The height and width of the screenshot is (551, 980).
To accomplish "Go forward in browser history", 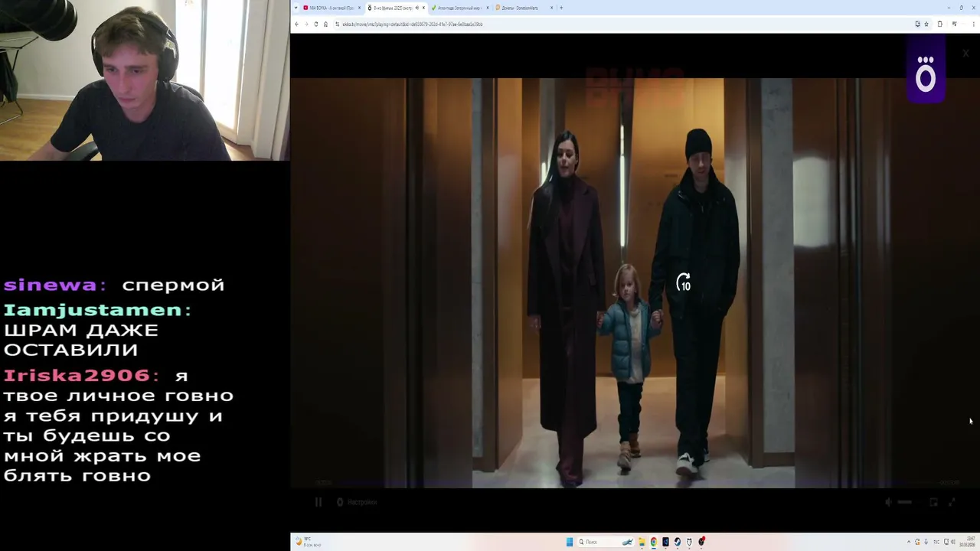I will pos(306,24).
